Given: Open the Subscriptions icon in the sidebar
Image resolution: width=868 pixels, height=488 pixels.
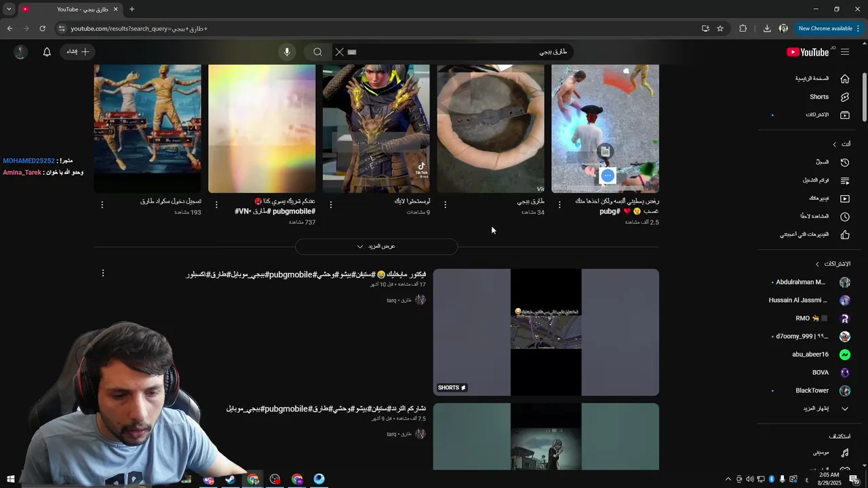Looking at the screenshot, I should (x=845, y=115).
